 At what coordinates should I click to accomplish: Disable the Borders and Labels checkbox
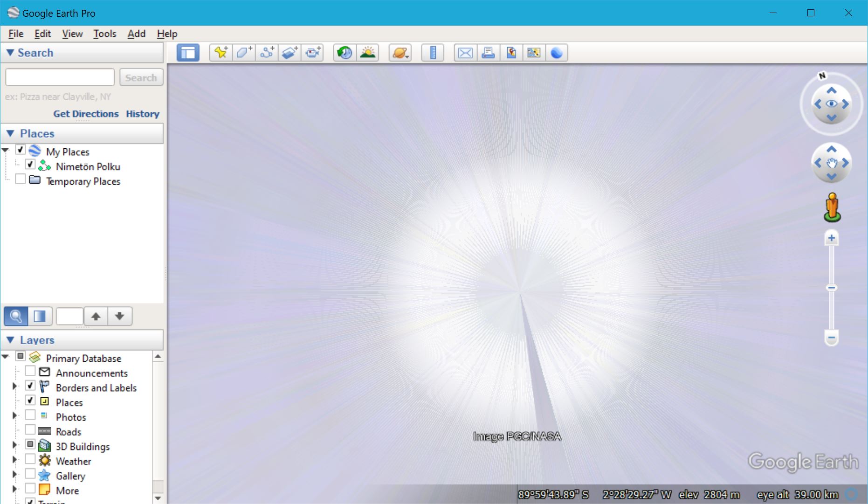click(x=30, y=386)
